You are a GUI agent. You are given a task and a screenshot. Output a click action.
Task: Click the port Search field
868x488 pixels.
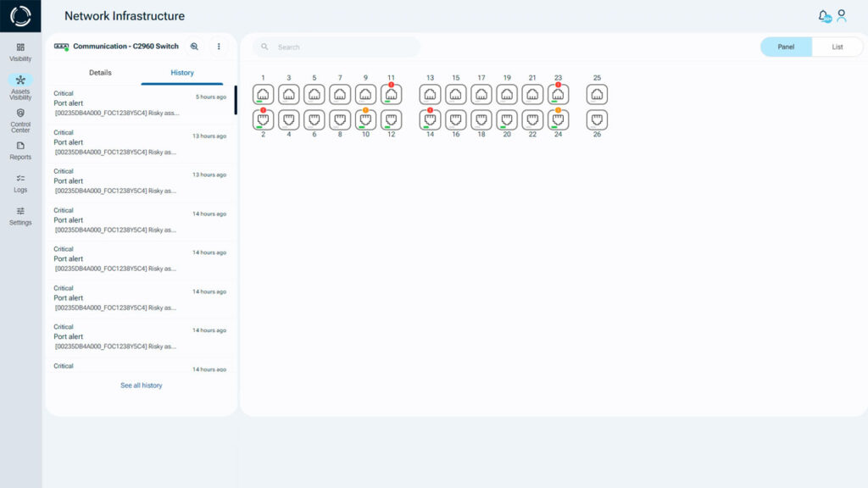[339, 47]
